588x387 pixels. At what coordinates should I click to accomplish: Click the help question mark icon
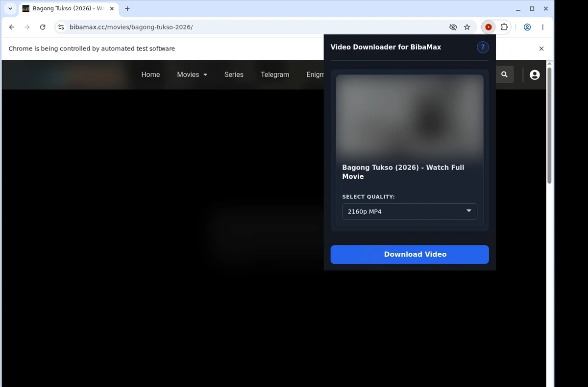(x=483, y=47)
